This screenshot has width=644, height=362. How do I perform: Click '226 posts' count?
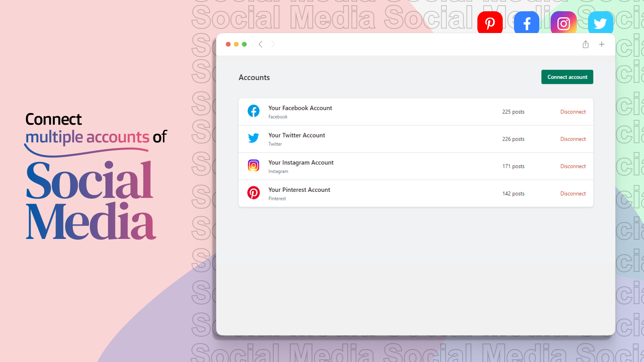click(x=513, y=139)
